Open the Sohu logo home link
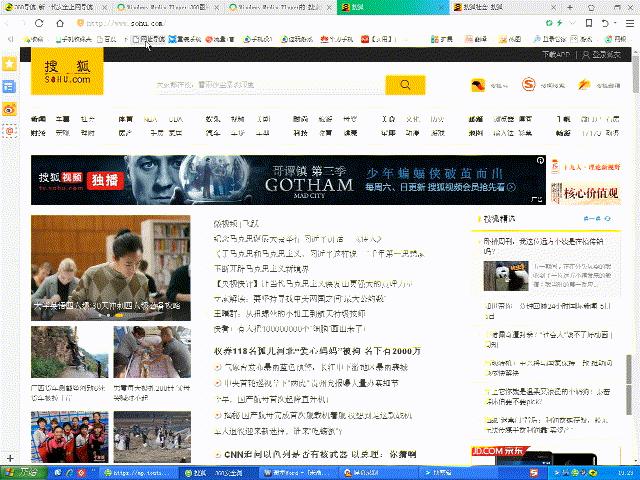Viewport: 640px width, 480px height. [x=67, y=71]
